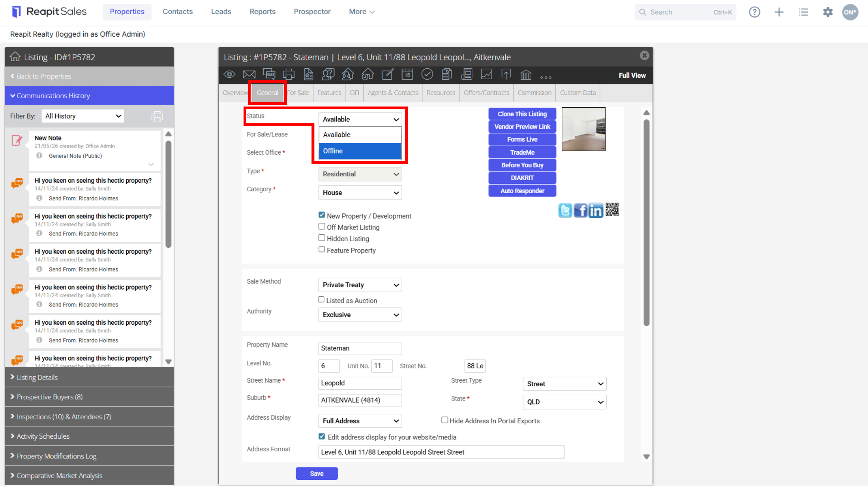Switch to the Agents & Contacts tab
The height and width of the screenshot is (488, 868).
393,93
